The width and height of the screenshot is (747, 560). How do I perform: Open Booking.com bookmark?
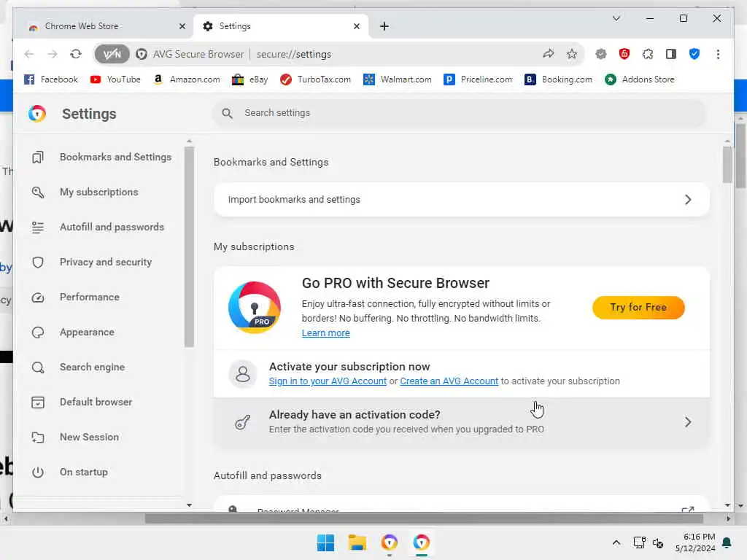[x=559, y=79]
